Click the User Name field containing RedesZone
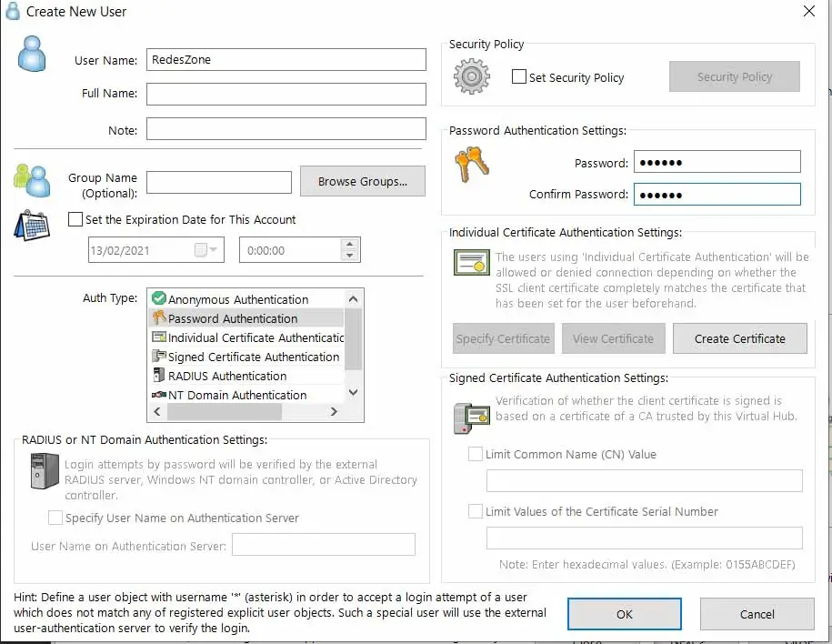The height and width of the screenshot is (644, 832). pyautogui.click(x=286, y=59)
